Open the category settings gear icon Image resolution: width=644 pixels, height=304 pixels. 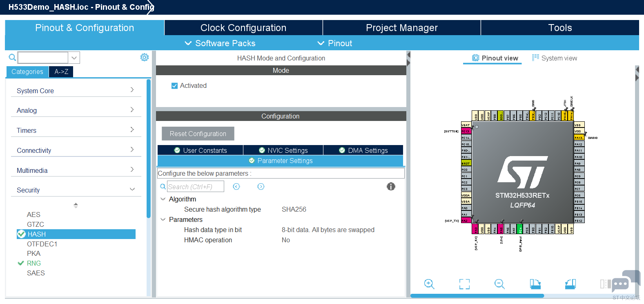coord(145,57)
